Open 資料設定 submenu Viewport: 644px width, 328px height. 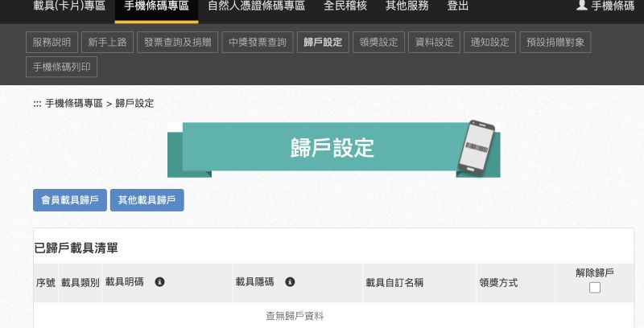click(x=434, y=43)
